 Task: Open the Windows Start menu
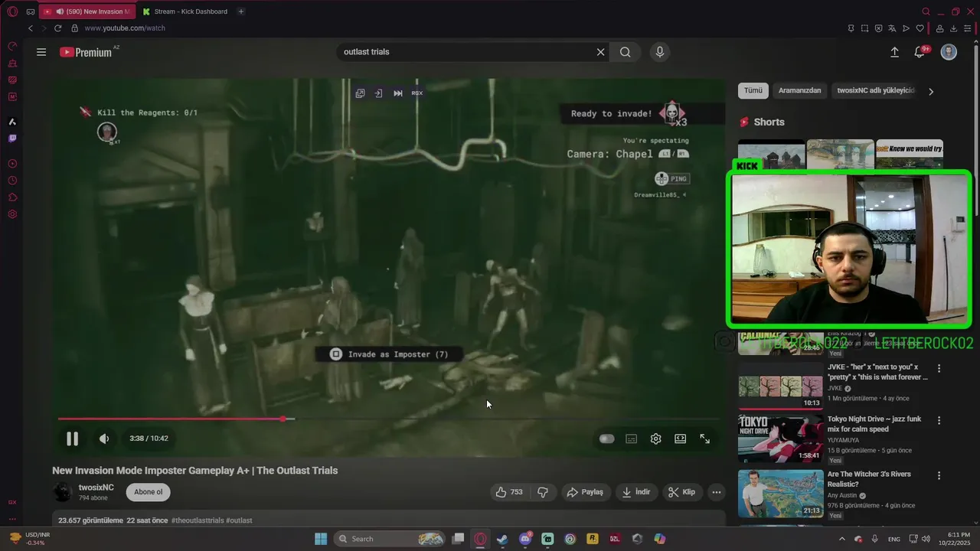point(321,539)
